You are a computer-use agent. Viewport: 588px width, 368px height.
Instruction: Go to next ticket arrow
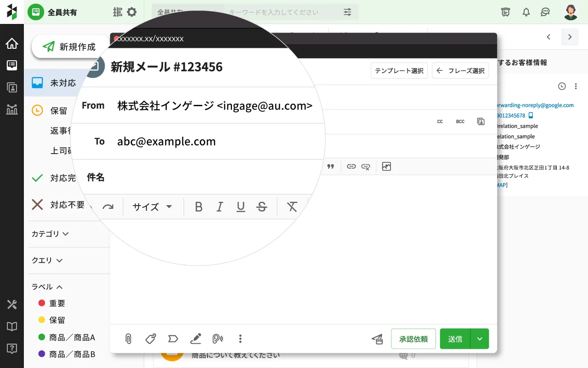tap(570, 37)
